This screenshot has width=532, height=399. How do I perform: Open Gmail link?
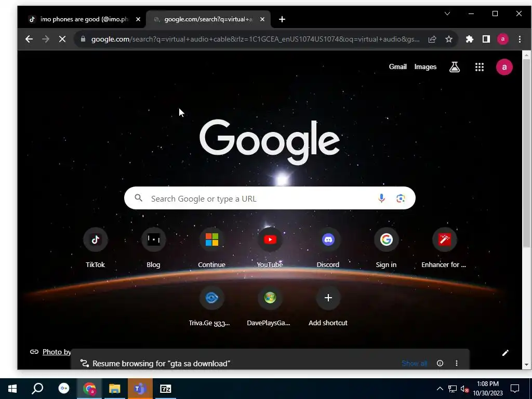(397, 67)
